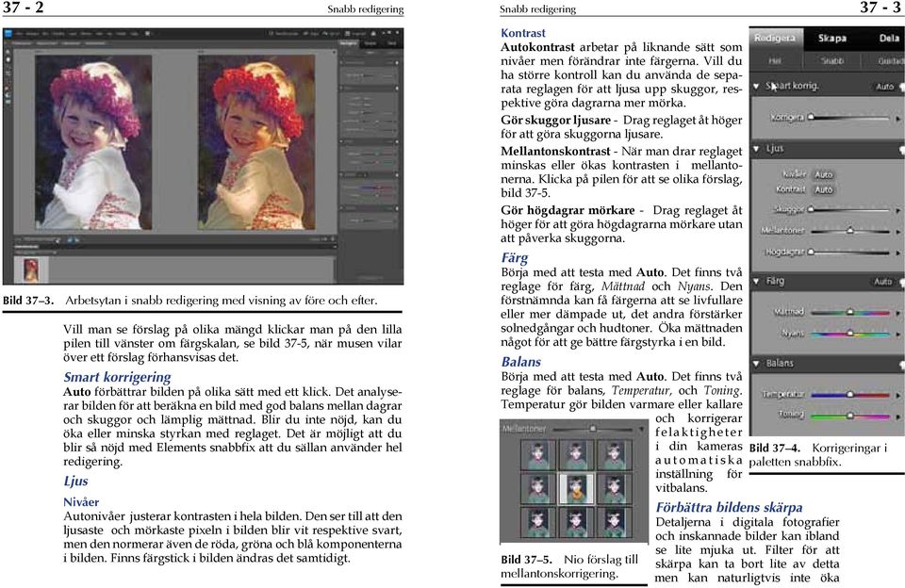Select the photo thumbnail in the project bin
Image resolution: width=905 pixels, height=588 pixels.
(x=30, y=270)
